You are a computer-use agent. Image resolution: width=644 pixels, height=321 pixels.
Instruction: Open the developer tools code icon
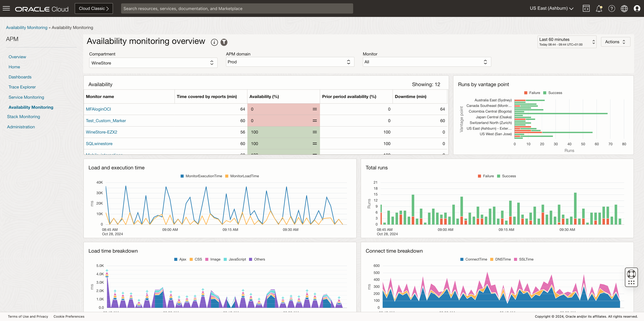[586, 8]
